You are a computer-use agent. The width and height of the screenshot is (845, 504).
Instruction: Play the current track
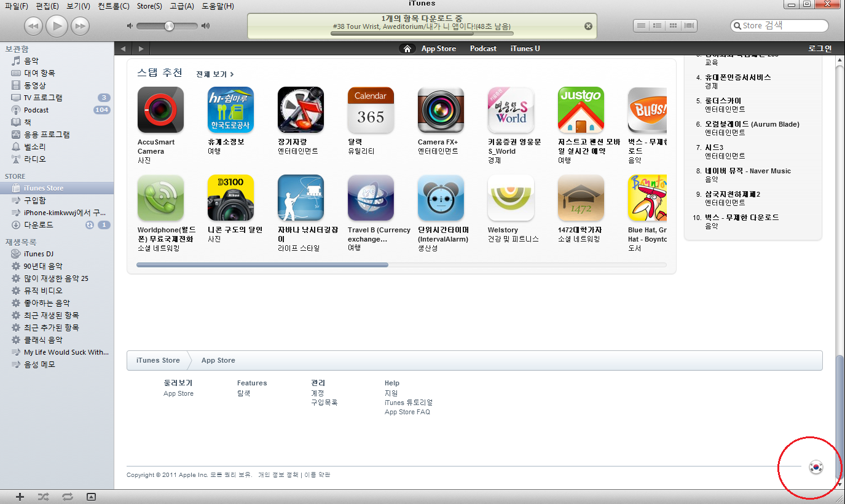[x=57, y=25]
